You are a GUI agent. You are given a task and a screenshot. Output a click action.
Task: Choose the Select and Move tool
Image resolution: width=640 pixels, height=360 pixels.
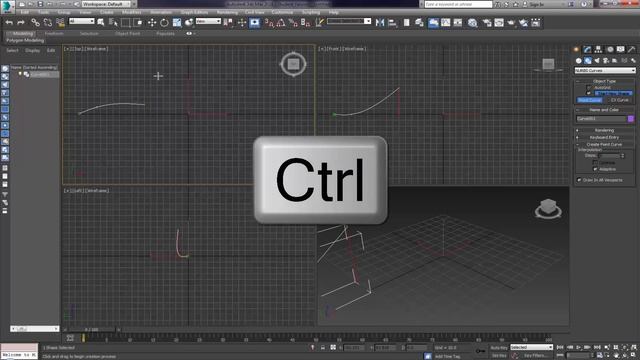(x=152, y=22)
